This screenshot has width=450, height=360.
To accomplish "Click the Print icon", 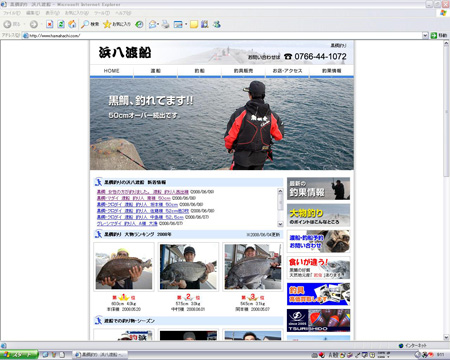I will tap(165, 24).
